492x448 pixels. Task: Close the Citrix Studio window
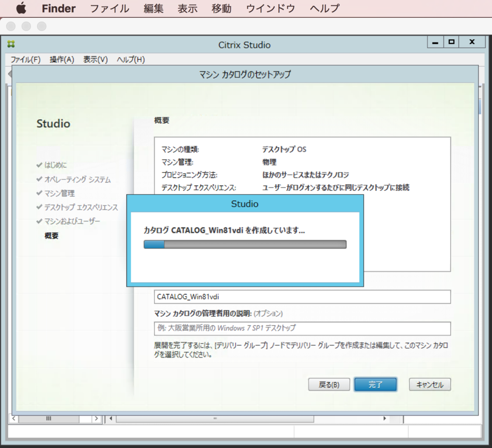pyautogui.click(x=472, y=42)
